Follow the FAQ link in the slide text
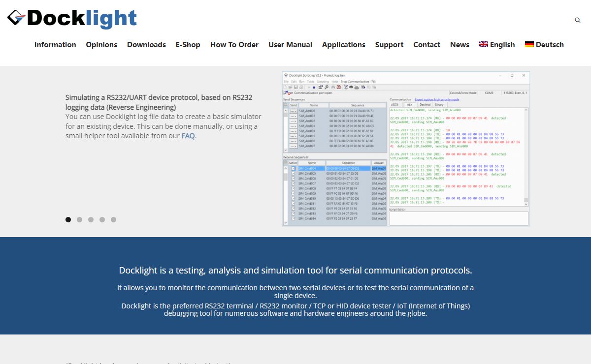 (188, 136)
